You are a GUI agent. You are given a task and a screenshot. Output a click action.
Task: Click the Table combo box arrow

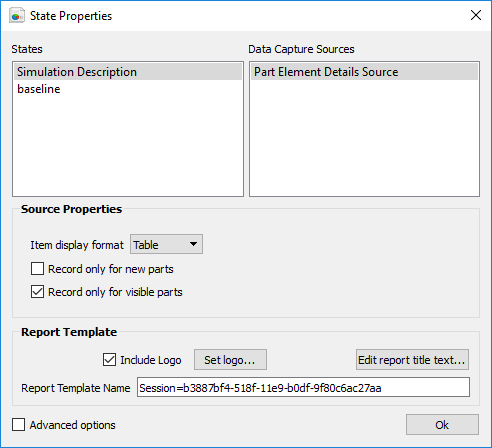(193, 244)
